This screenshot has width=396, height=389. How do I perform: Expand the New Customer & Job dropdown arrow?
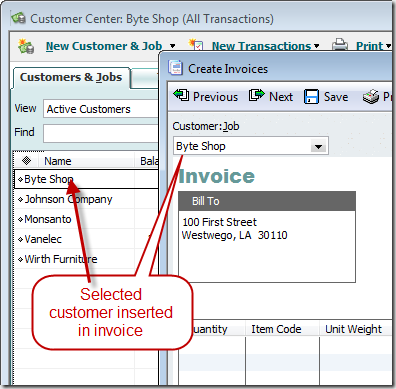click(x=172, y=46)
